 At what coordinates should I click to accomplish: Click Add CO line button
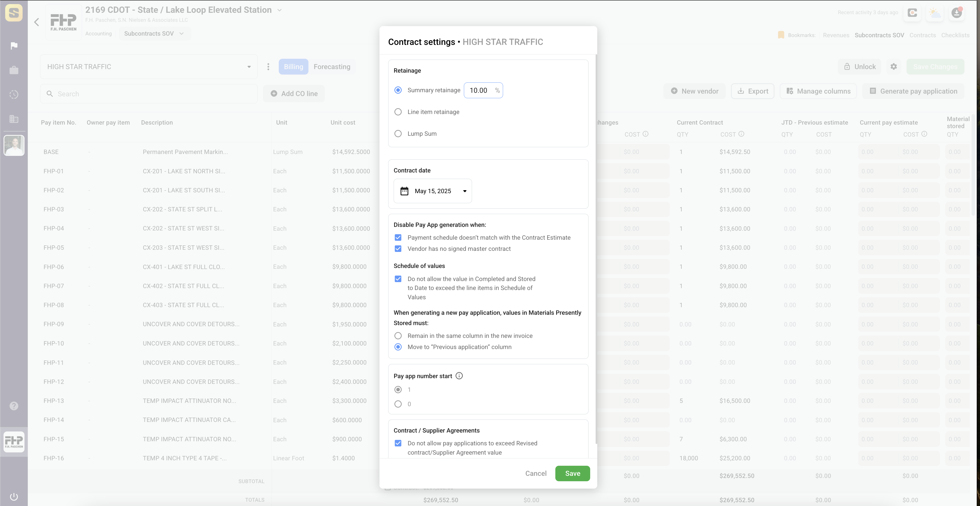(x=294, y=94)
